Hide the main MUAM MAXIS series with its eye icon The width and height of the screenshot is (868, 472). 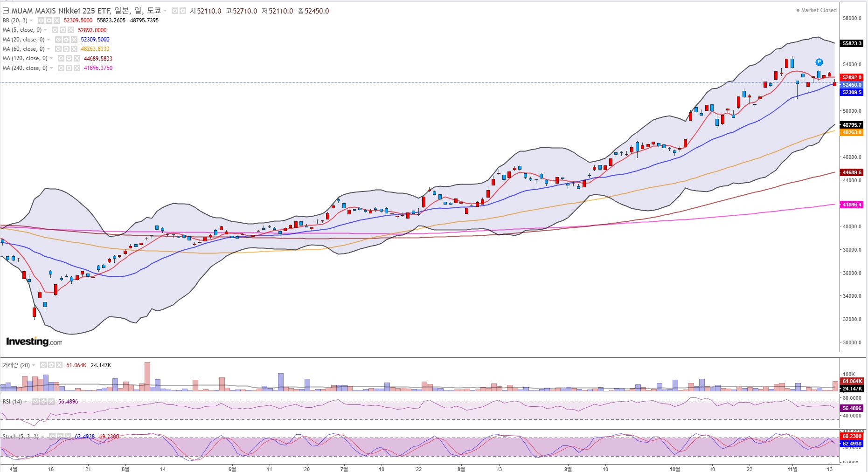[x=175, y=11]
